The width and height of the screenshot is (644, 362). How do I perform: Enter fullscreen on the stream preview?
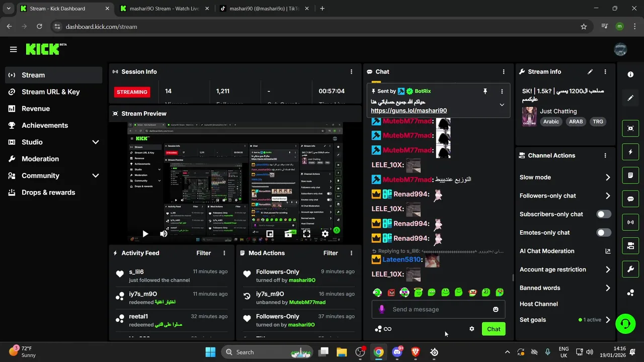click(306, 234)
